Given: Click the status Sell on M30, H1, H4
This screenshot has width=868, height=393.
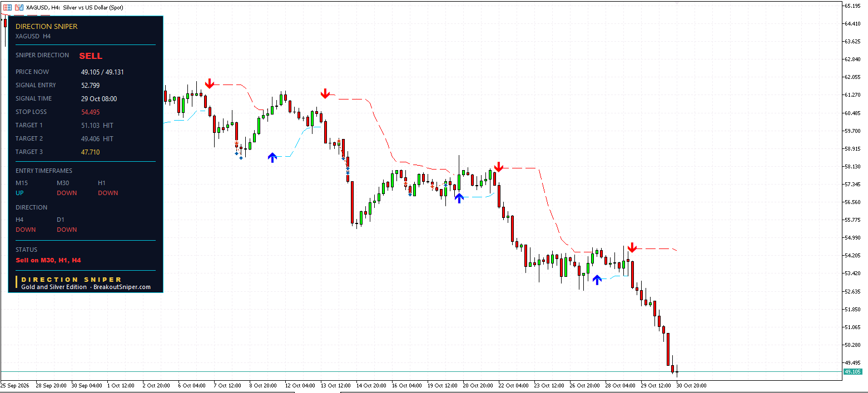Looking at the screenshot, I should pos(48,260).
